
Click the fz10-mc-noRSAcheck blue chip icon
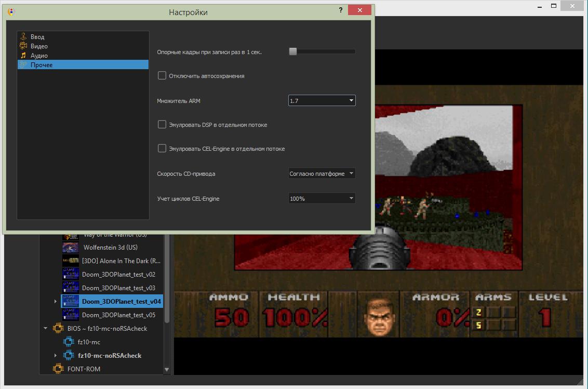click(69, 355)
